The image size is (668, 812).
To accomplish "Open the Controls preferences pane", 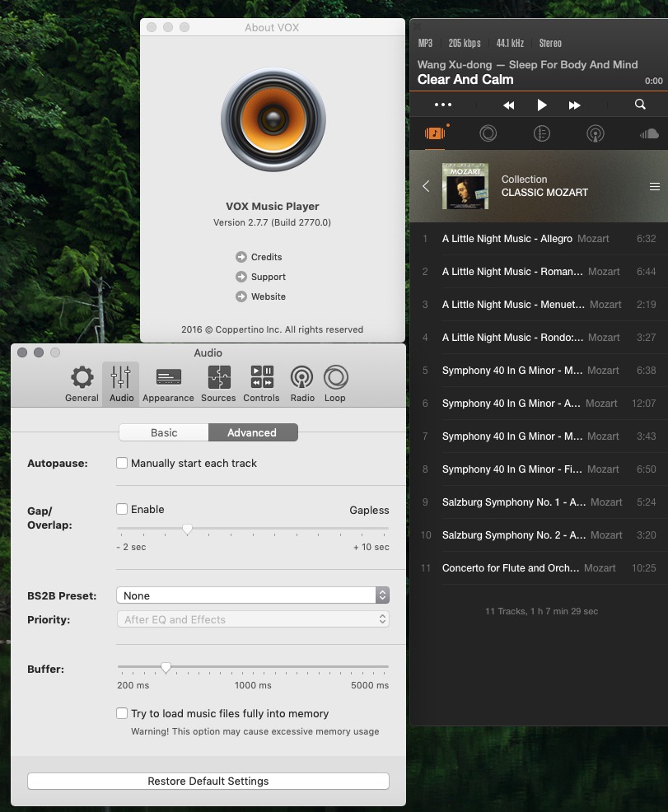I will click(261, 384).
